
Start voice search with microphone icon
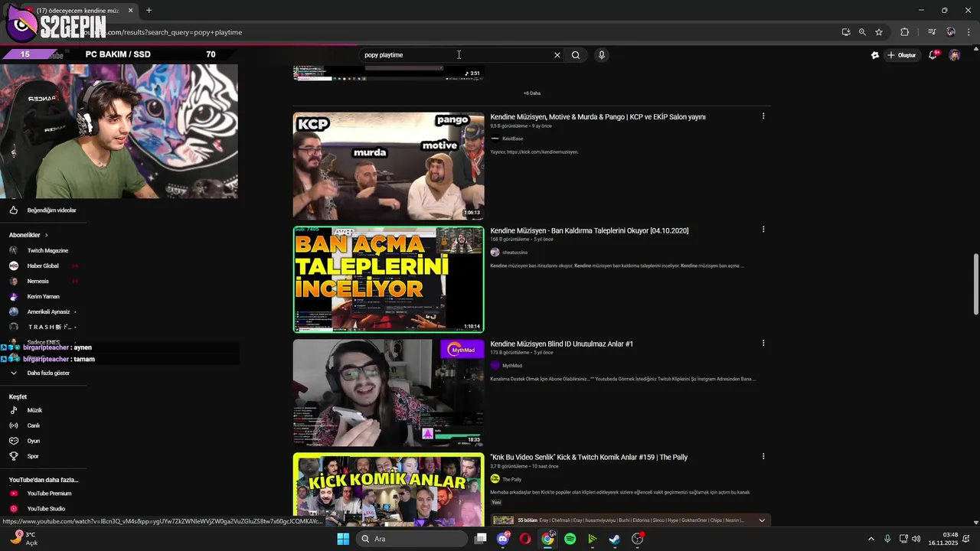click(x=602, y=55)
